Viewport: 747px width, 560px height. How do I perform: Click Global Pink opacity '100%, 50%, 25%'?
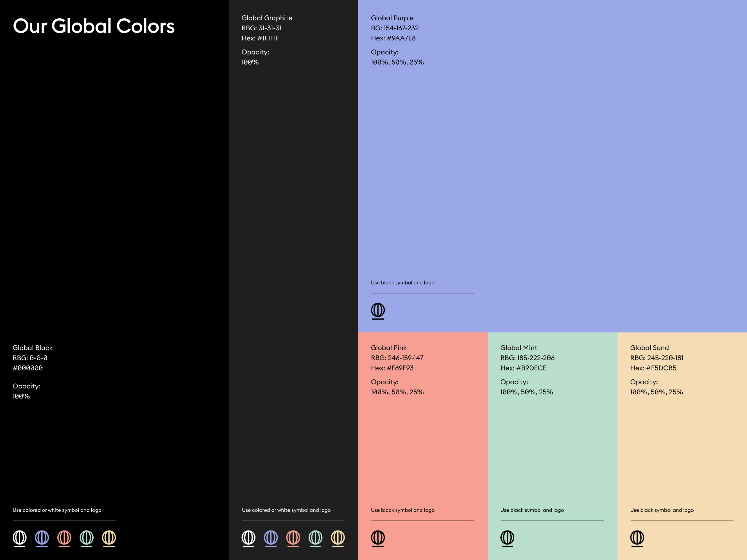click(397, 392)
